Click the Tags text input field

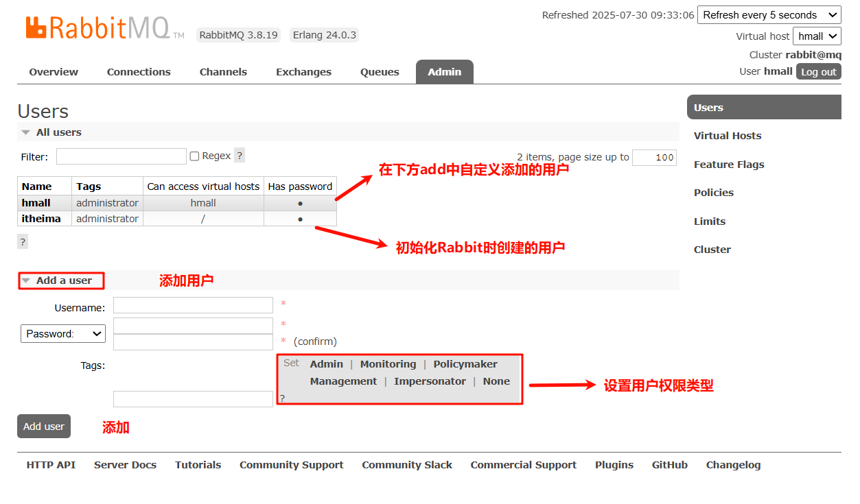pos(193,399)
